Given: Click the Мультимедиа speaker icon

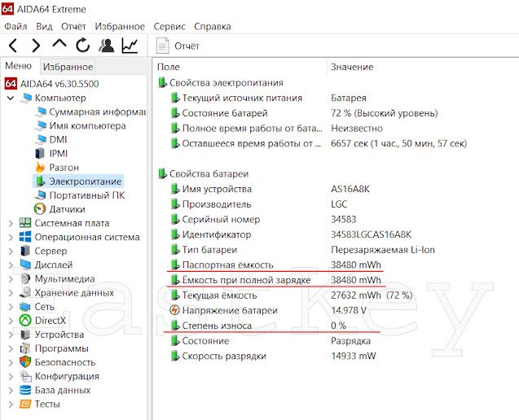Looking at the screenshot, I should click(x=25, y=278).
